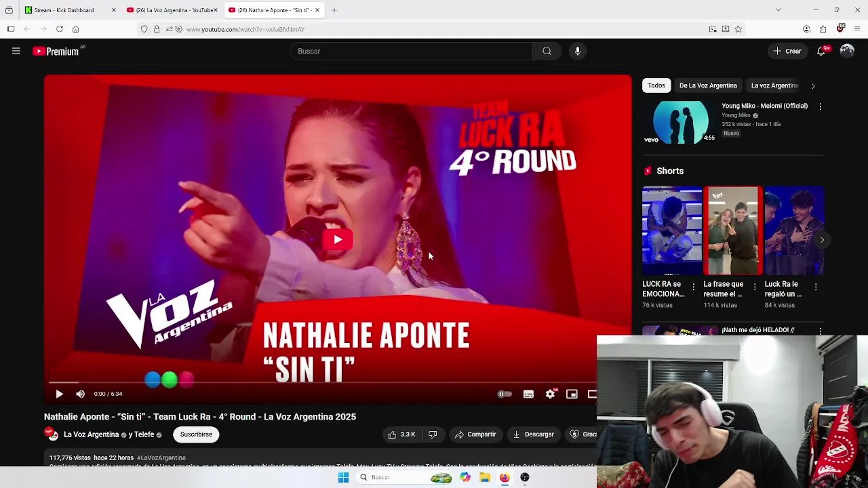
Task: Open the LUCK RA se EMOCIONA short
Action: coord(672,230)
